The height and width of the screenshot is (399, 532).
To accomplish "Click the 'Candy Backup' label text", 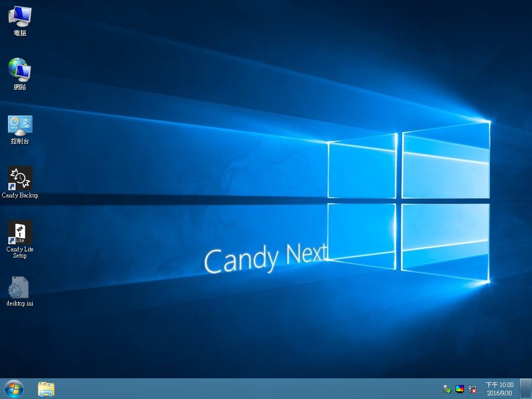I will pyautogui.click(x=20, y=195).
